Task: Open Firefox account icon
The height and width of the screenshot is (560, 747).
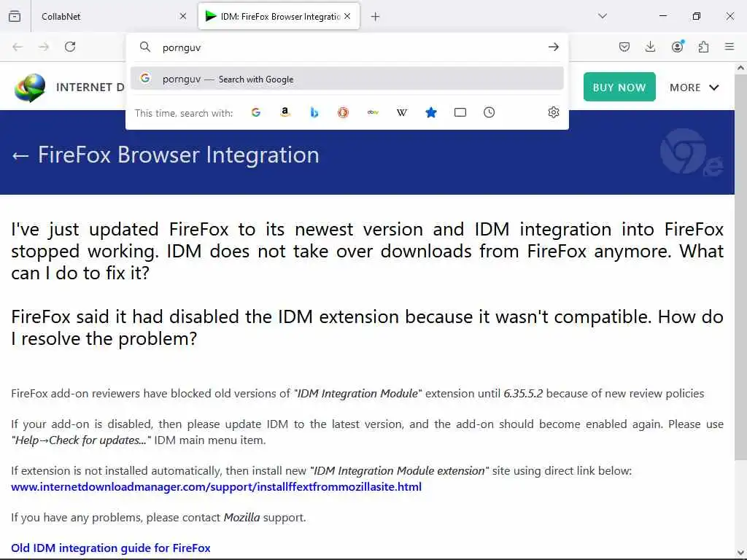Action: point(677,47)
